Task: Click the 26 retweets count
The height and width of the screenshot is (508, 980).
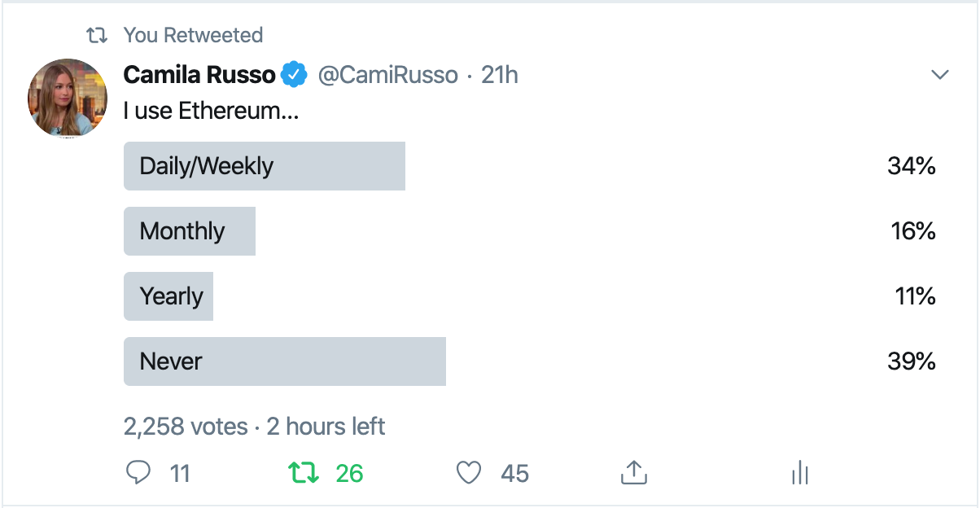Action: click(349, 473)
